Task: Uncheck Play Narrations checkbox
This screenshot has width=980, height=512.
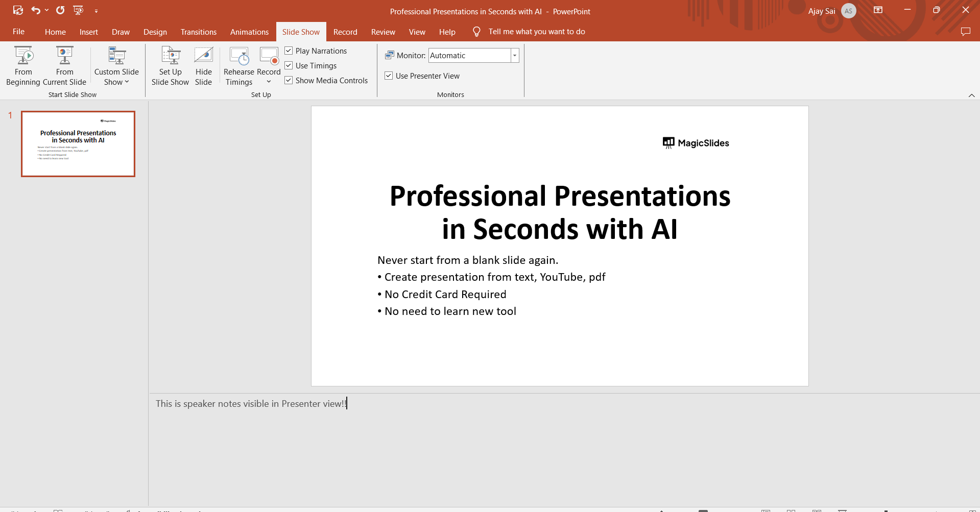Action: (289, 51)
